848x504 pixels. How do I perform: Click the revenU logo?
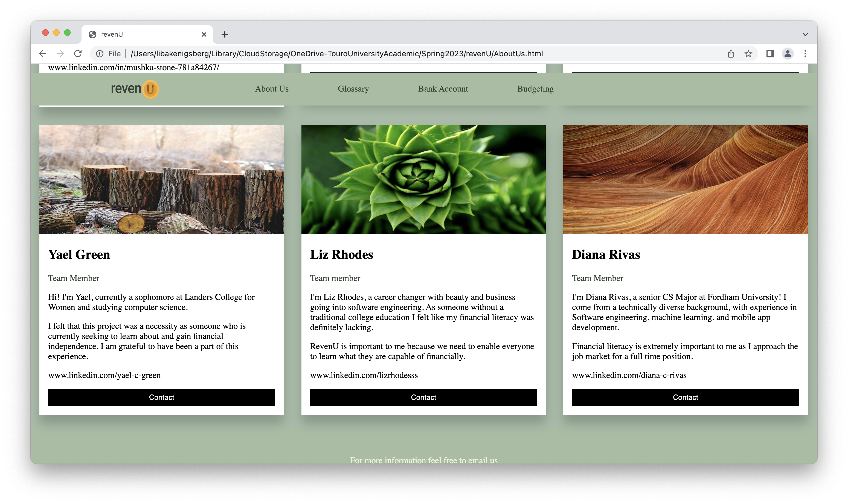click(135, 89)
